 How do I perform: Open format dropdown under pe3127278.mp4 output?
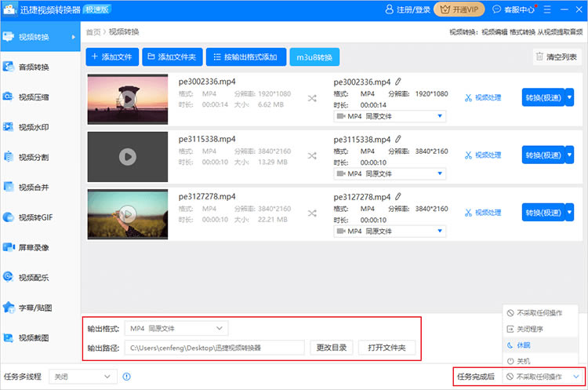tap(390, 230)
